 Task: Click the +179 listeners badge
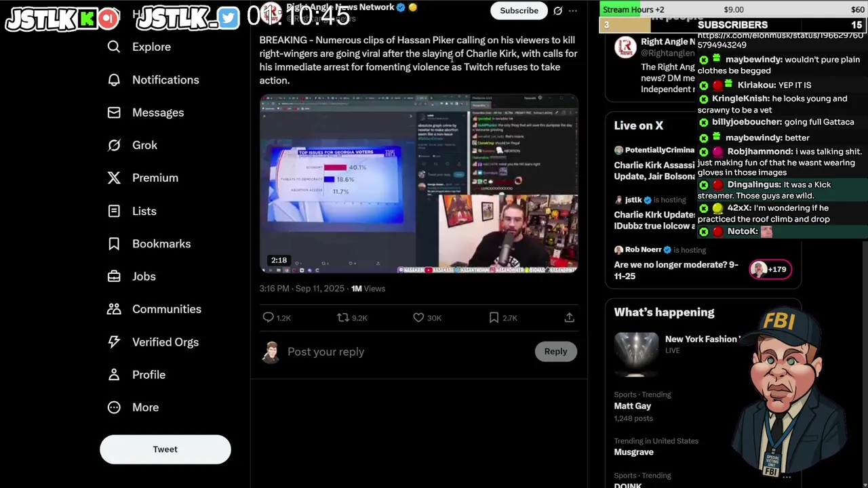click(x=770, y=270)
